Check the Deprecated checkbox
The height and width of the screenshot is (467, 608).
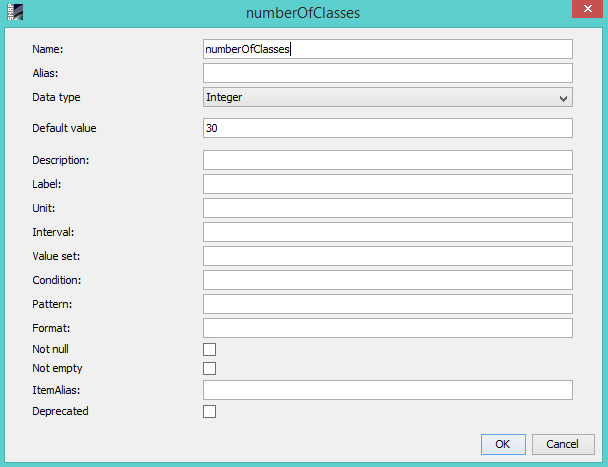click(x=209, y=411)
